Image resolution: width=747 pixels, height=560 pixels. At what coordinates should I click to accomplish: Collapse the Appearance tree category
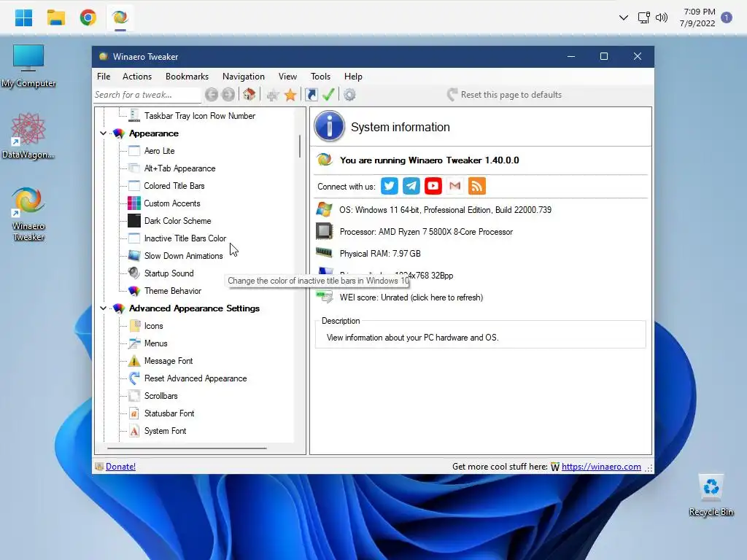(104, 133)
